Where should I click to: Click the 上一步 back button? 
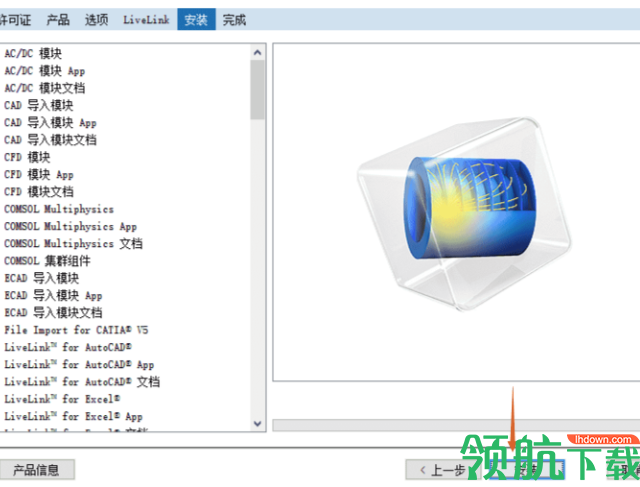tap(444, 470)
